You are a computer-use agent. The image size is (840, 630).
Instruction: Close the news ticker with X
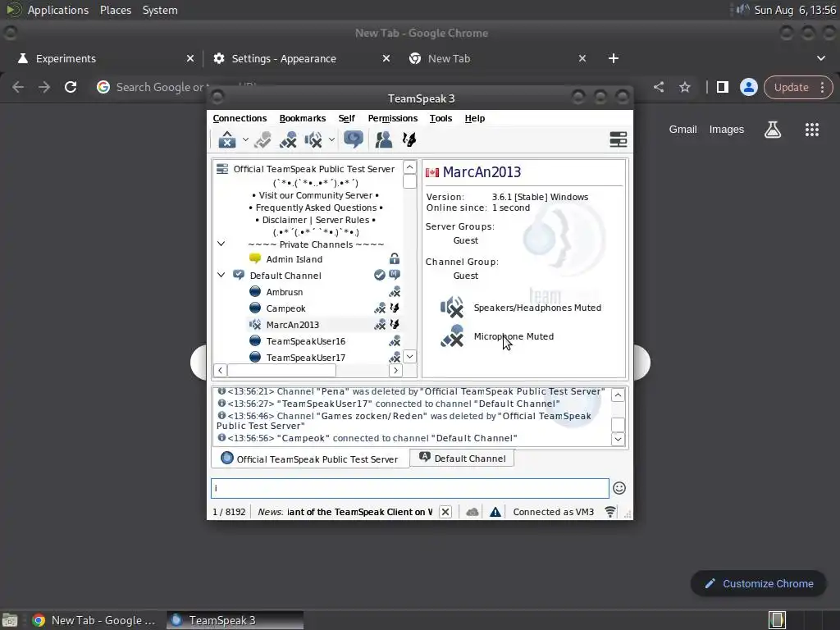(x=445, y=512)
